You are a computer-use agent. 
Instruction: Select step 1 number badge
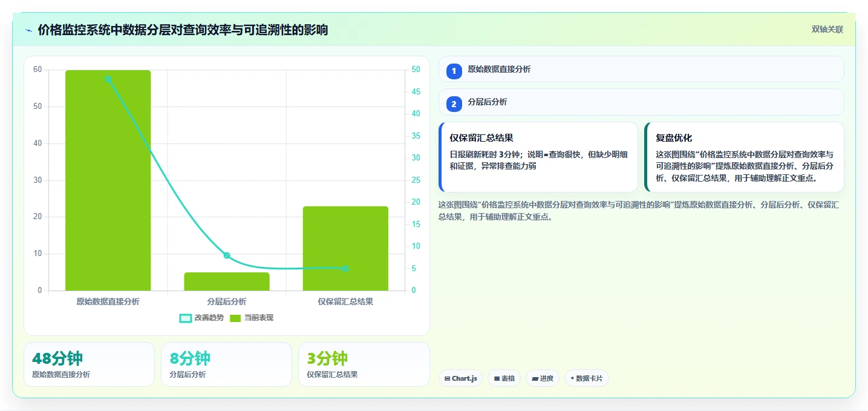click(x=454, y=71)
